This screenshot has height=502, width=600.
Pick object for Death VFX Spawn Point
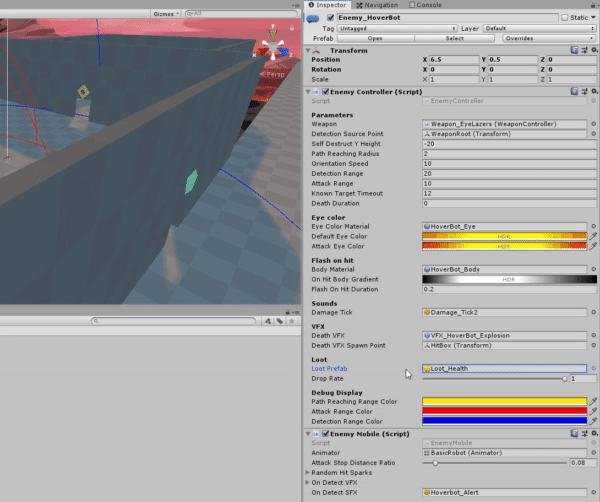pyautogui.click(x=593, y=345)
